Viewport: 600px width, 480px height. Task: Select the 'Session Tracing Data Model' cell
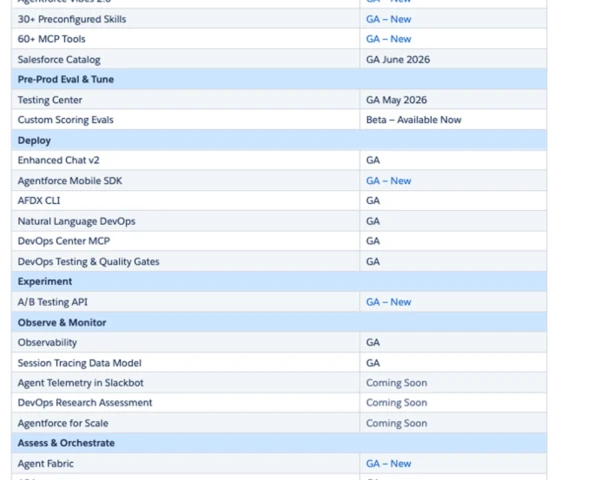click(x=186, y=363)
